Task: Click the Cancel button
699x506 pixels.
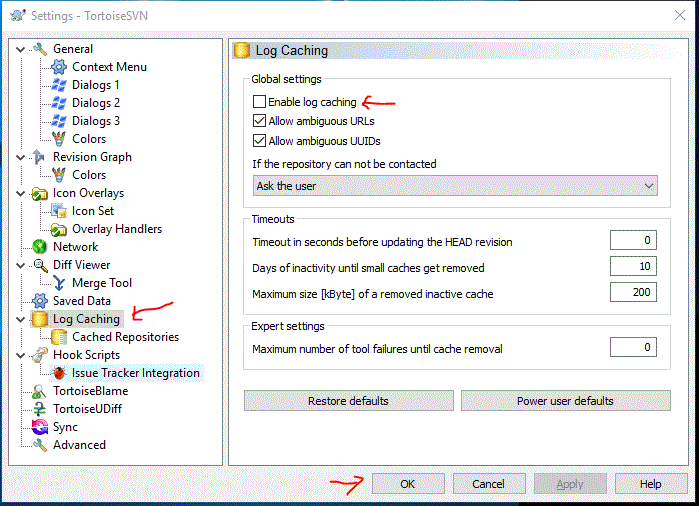Action: tap(489, 484)
